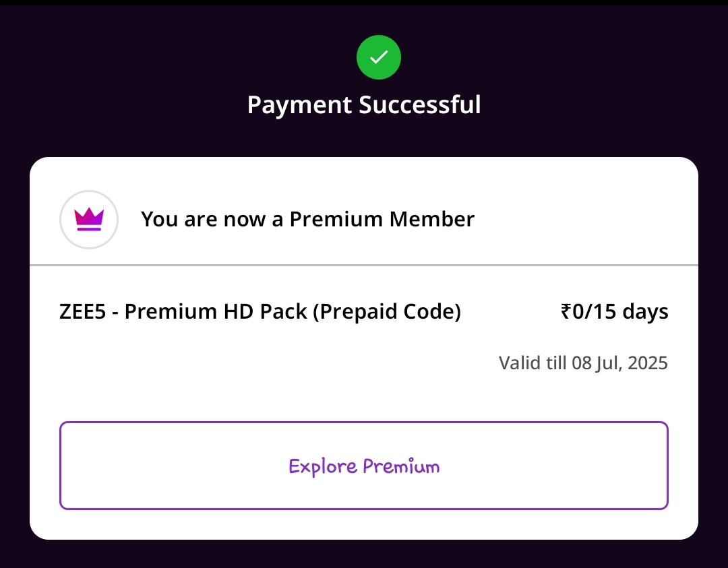Click the Payment Successful heading

364,105
